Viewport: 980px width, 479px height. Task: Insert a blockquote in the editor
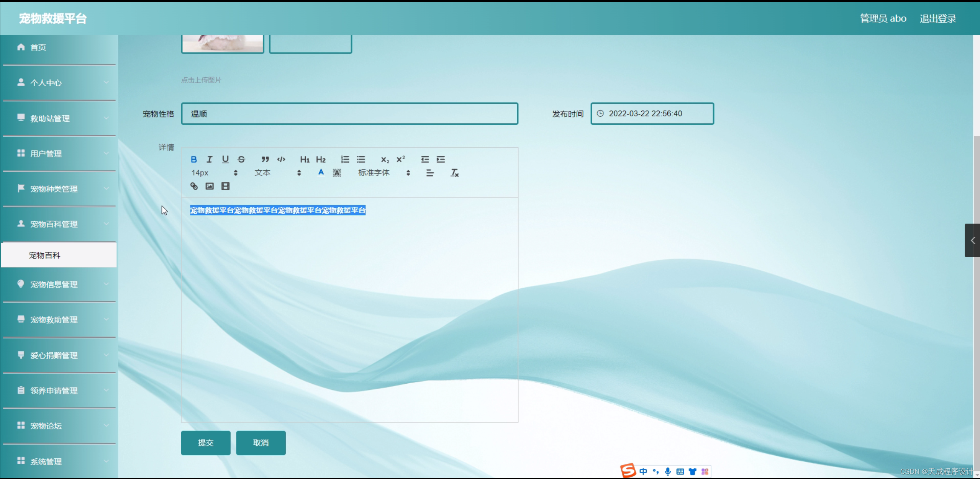[265, 159]
